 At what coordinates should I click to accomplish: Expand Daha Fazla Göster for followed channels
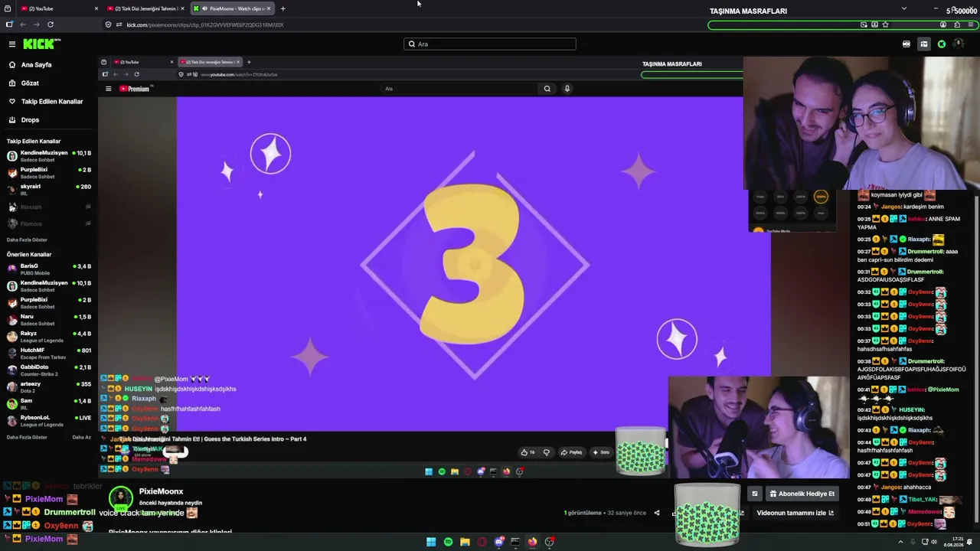[x=27, y=240]
